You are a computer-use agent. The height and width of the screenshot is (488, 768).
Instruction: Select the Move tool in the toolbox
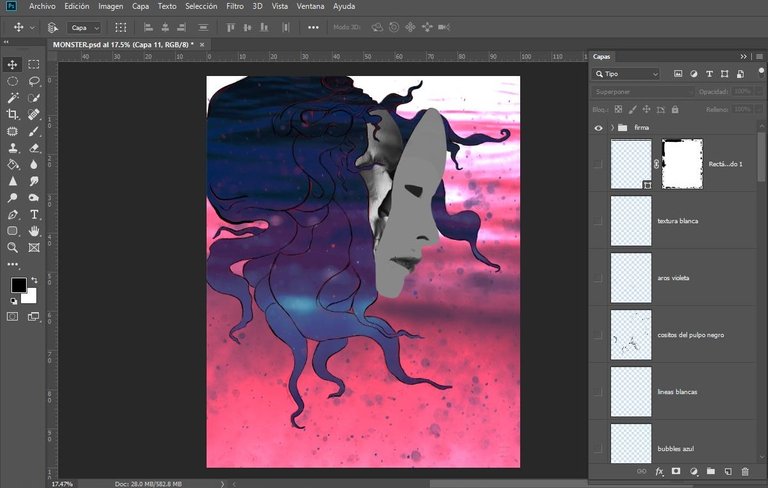[x=12, y=64]
